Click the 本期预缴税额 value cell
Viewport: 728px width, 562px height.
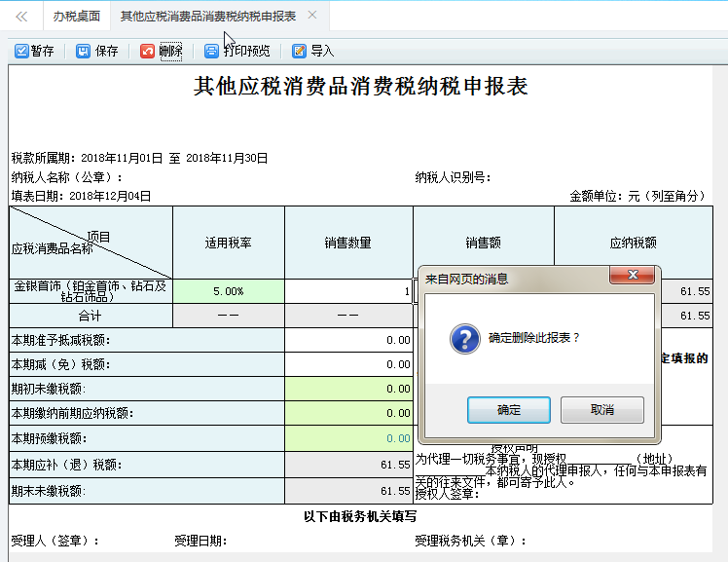[348, 438]
